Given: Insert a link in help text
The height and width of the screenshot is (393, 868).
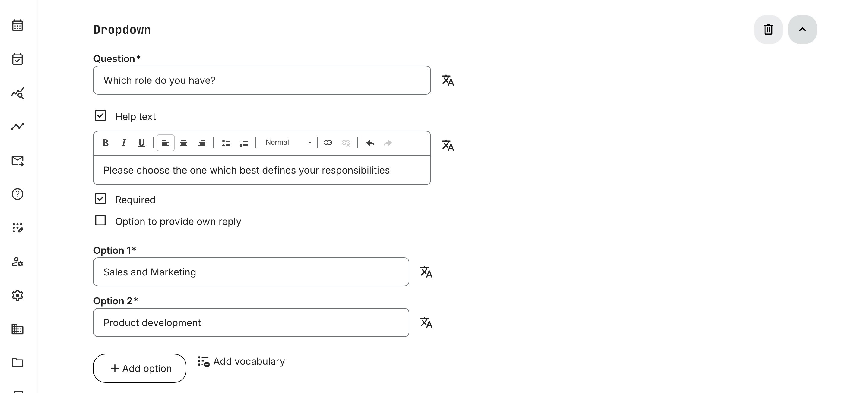Looking at the screenshot, I should [x=328, y=143].
